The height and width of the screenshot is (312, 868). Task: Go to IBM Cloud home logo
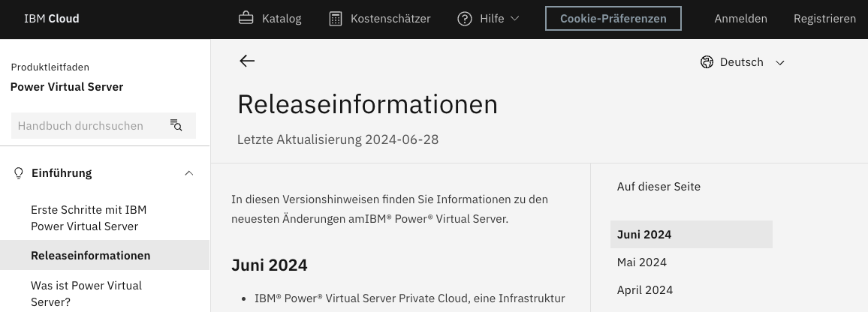pyautogui.click(x=52, y=18)
